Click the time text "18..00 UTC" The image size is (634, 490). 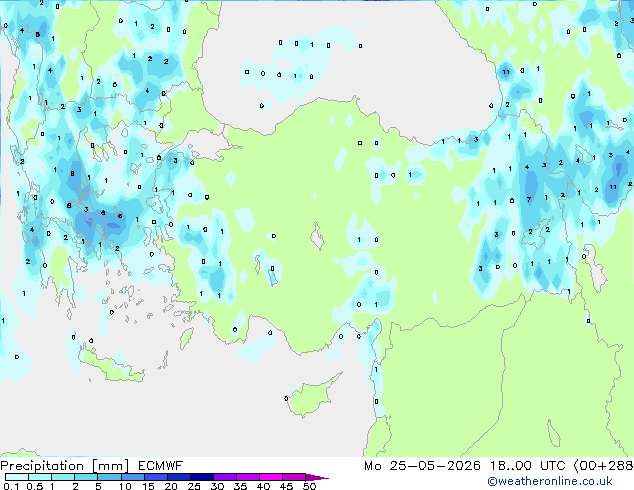click(x=527, y=466)
